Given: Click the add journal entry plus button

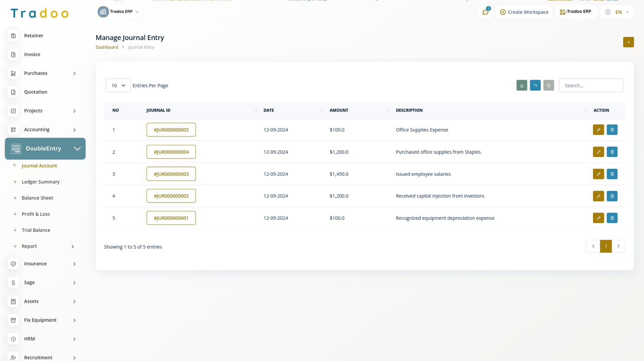Looking at the screenshot, I should 628,42.
